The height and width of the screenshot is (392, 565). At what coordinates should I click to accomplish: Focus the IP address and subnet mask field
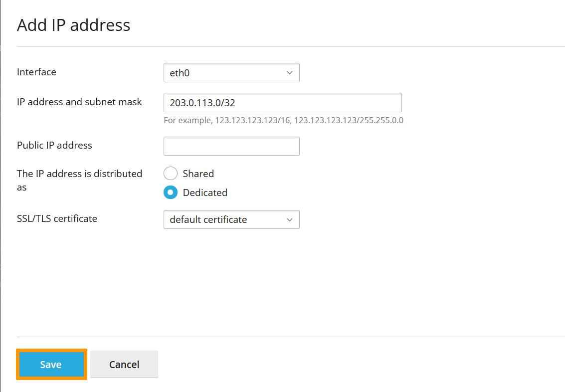[282, 102]
